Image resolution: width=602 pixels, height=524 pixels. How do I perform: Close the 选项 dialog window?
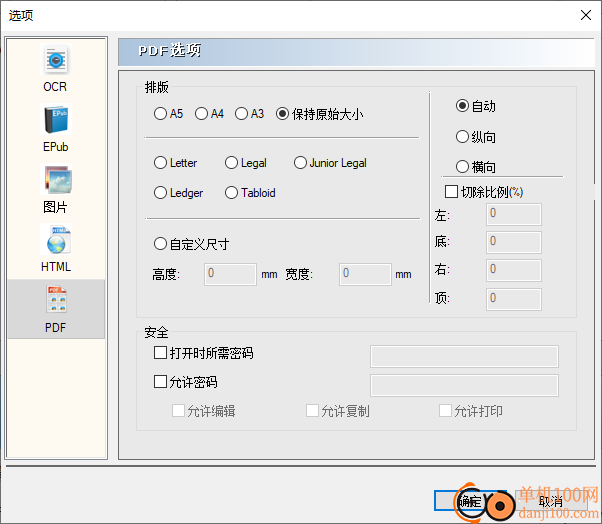click(586, 15)
